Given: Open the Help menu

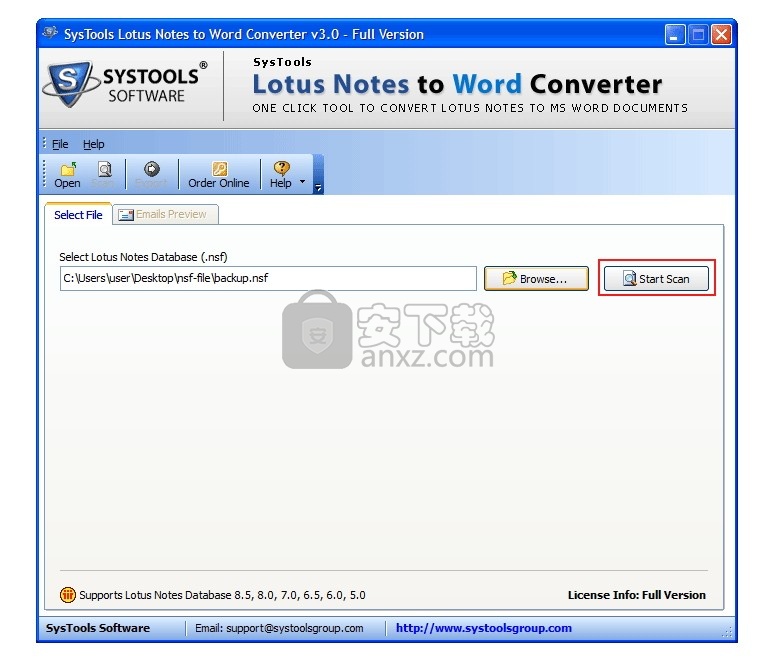Looking at the screenshot, I should click(94, 144).
